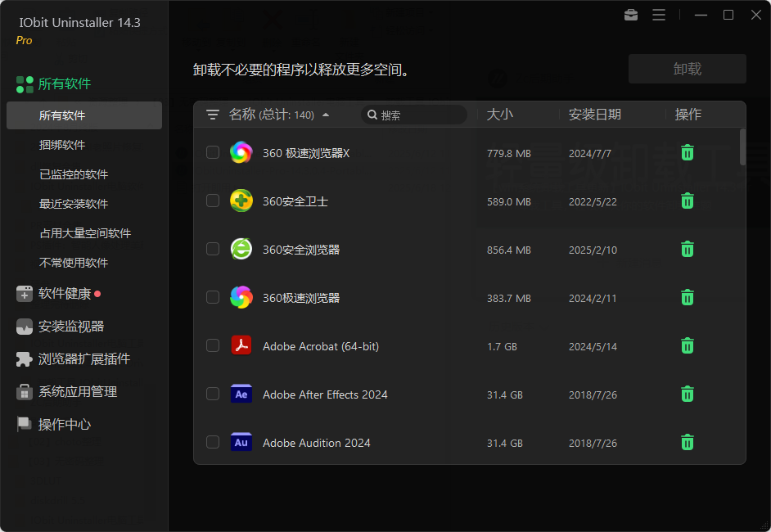771x532 pixels.
Task: Click the 2025/2/10 install date
Action: click(x=593, y=250)
